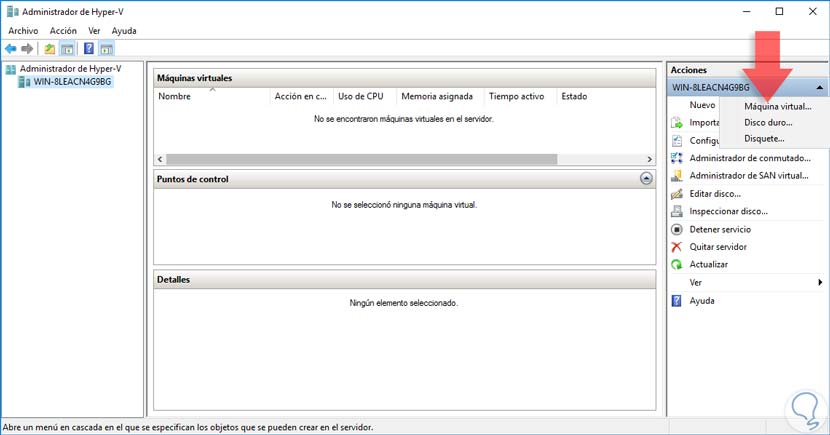The width and height of the screenshot is (830, 435).
Task: Open the blue Help toolbar icon
Action: coord(89,49)
